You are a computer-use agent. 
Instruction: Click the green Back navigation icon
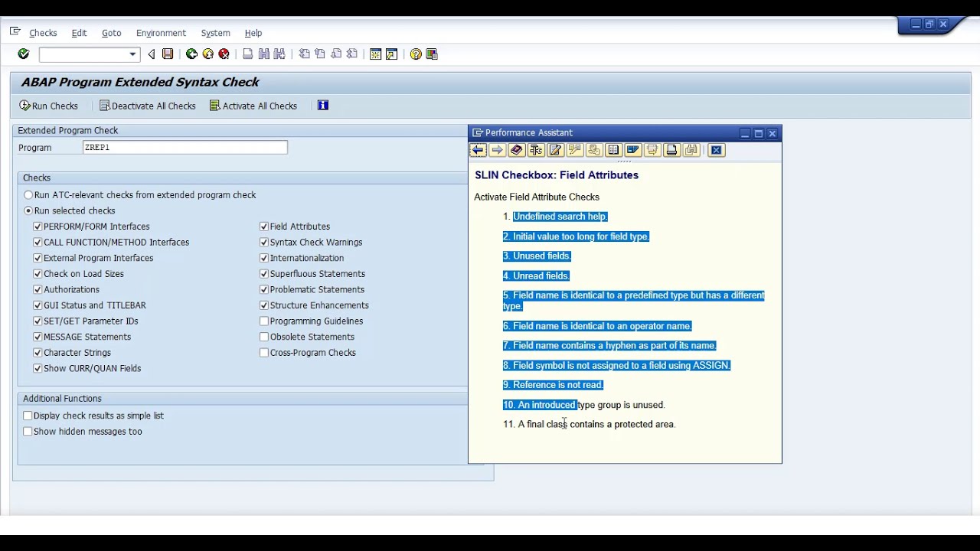coord(191,54)
